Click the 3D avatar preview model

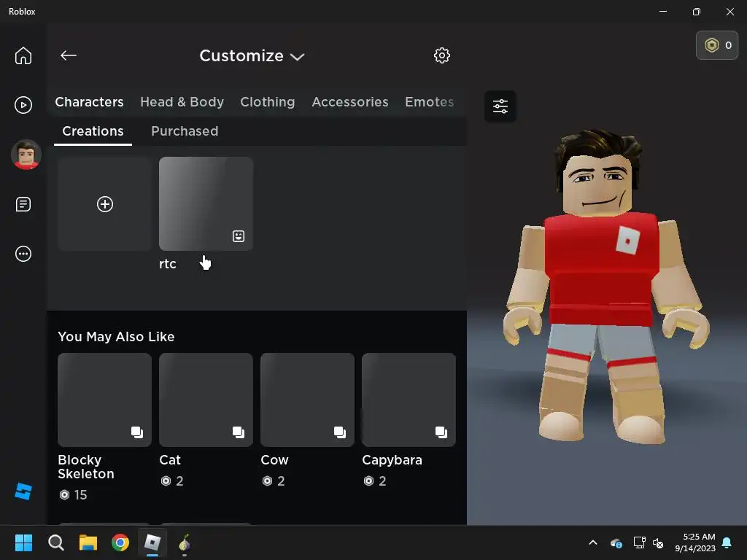[606, 286]
